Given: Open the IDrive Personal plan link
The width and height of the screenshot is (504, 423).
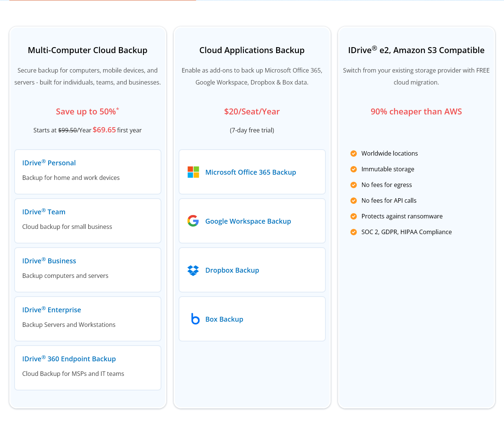Looking at the screenshot, I should click(x=49, y=163).
